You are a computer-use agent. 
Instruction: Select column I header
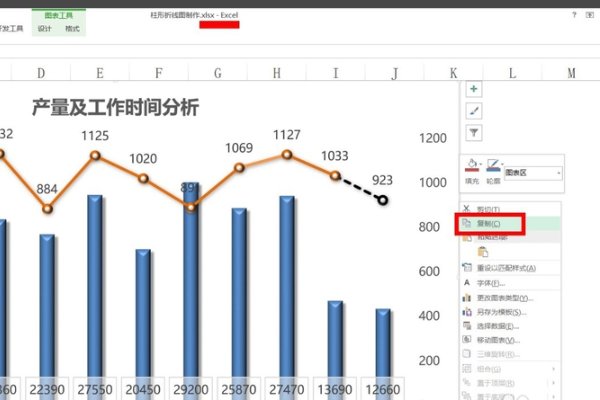click(x=336, y=73)
